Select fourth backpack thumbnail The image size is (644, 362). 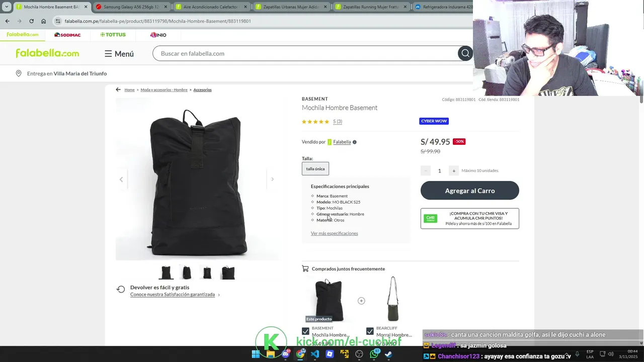[228, 273]
